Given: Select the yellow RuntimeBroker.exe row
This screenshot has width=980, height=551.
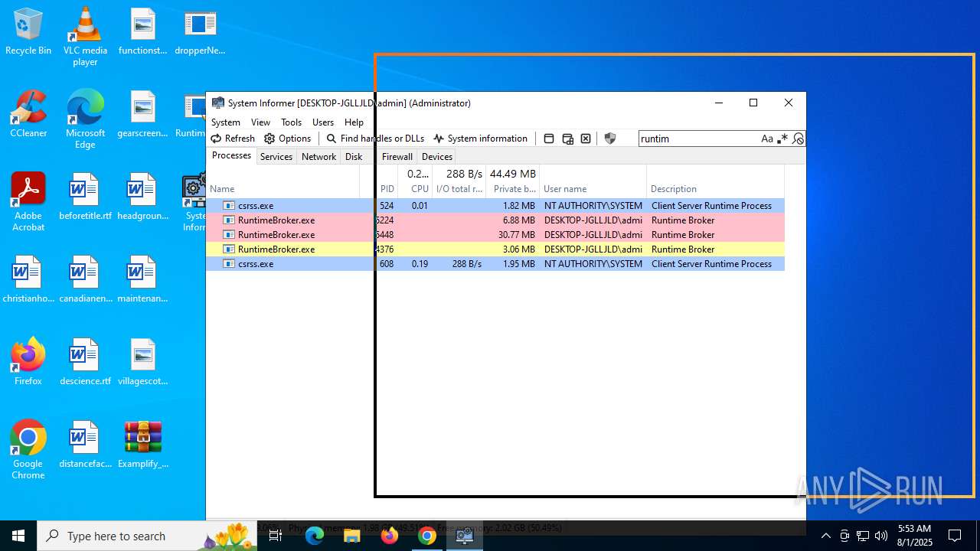Looking at the screenshot, I should click(x=495, y=249).
